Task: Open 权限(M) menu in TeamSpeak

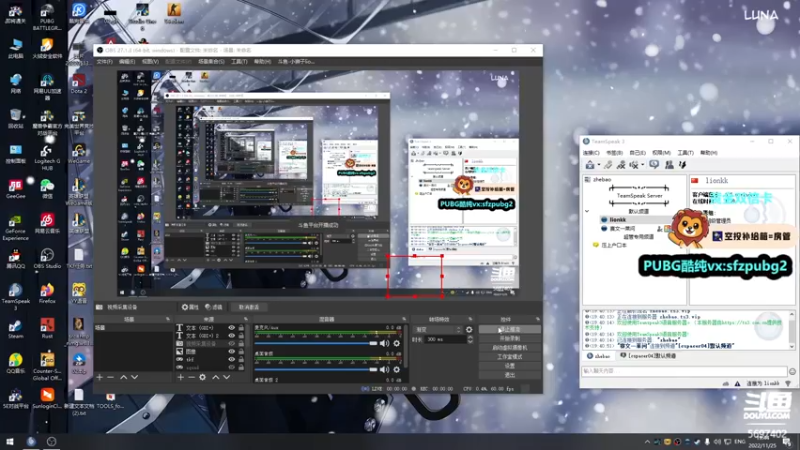Action: (661, 153)
